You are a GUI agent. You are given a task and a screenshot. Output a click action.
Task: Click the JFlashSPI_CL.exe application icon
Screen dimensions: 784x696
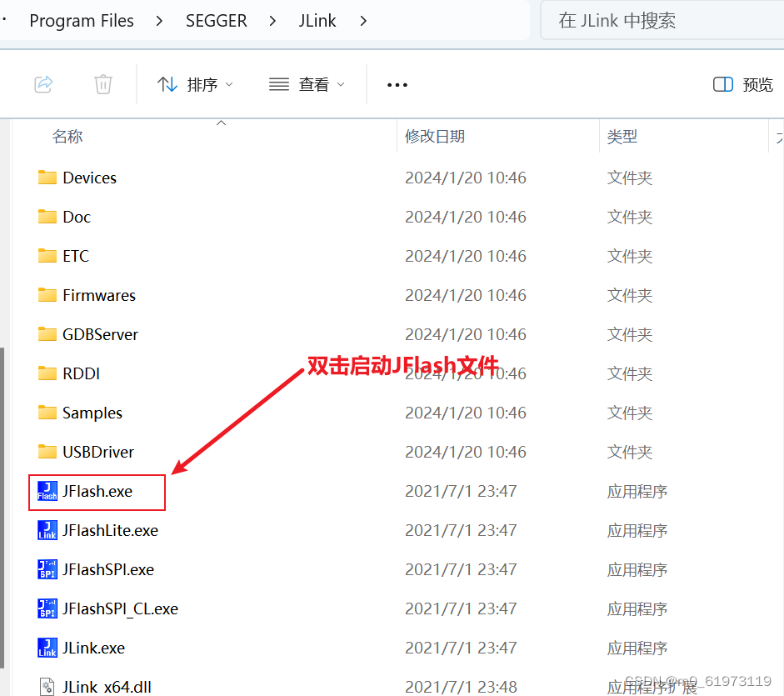pos(47,609)
